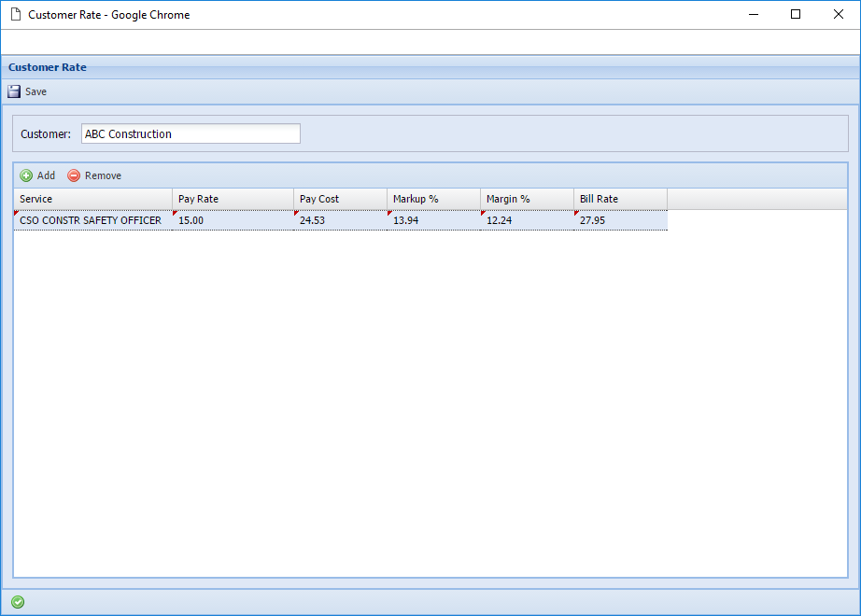Sort by the Service column header
Screen dimensions: 861x616
tap(92, 199)
